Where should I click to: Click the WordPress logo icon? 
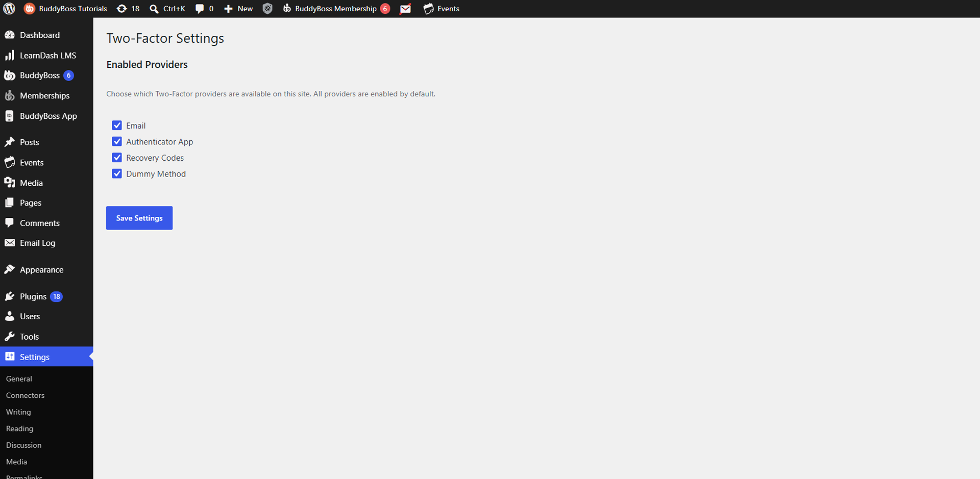(9, 9)
